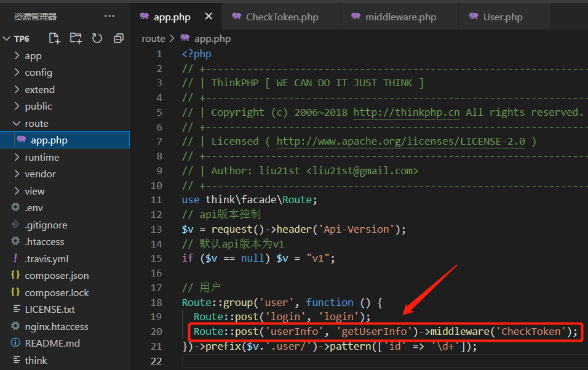Image resolution: width=588 pixels, height=370 pixels.
Task: Collapse the TP6 project root
Action: point(22,38)
